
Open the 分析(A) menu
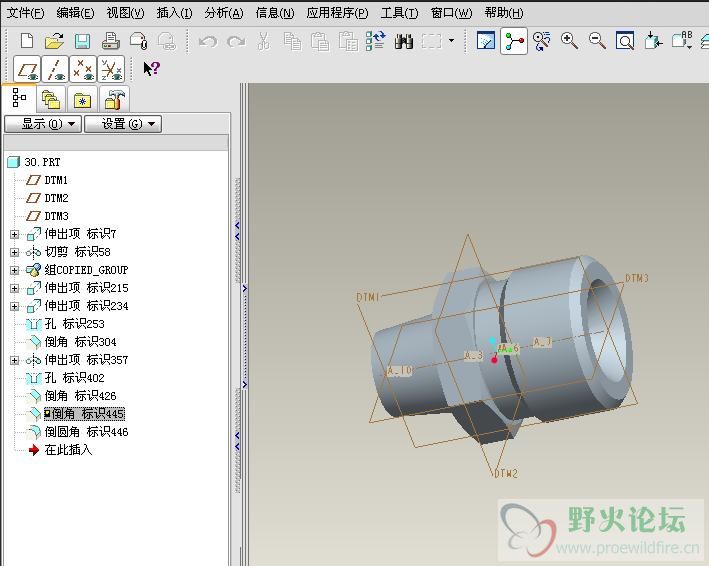coord(224,13)
